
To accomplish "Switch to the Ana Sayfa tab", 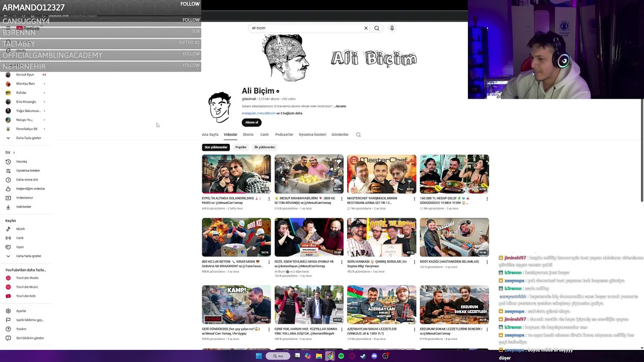I will [210, 135].
